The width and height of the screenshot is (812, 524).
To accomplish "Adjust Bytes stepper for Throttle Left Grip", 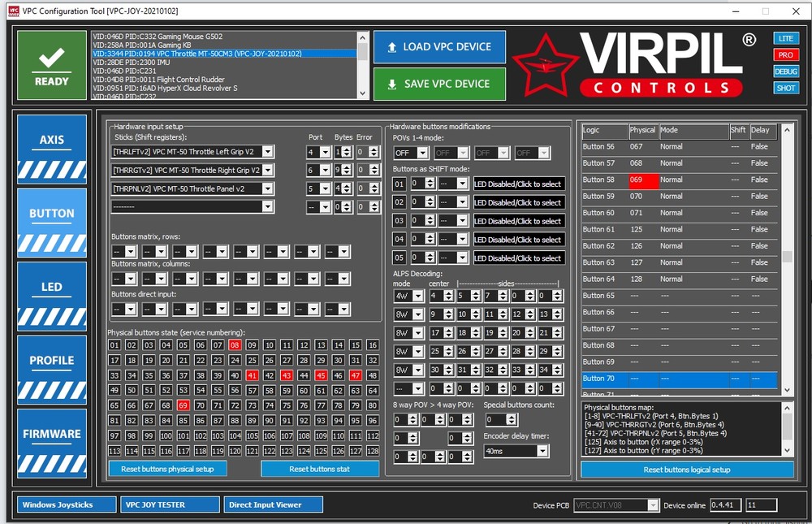I will 347,152.
